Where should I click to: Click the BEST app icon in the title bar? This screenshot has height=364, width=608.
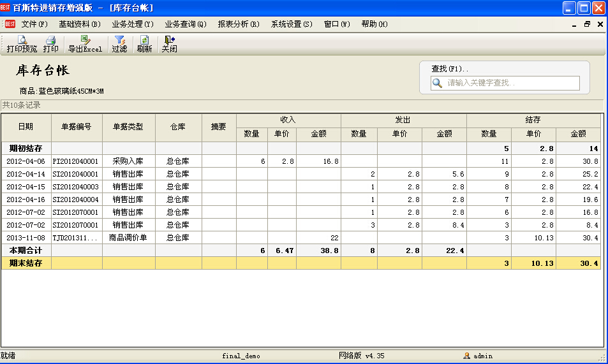click(x=5, y=8)
